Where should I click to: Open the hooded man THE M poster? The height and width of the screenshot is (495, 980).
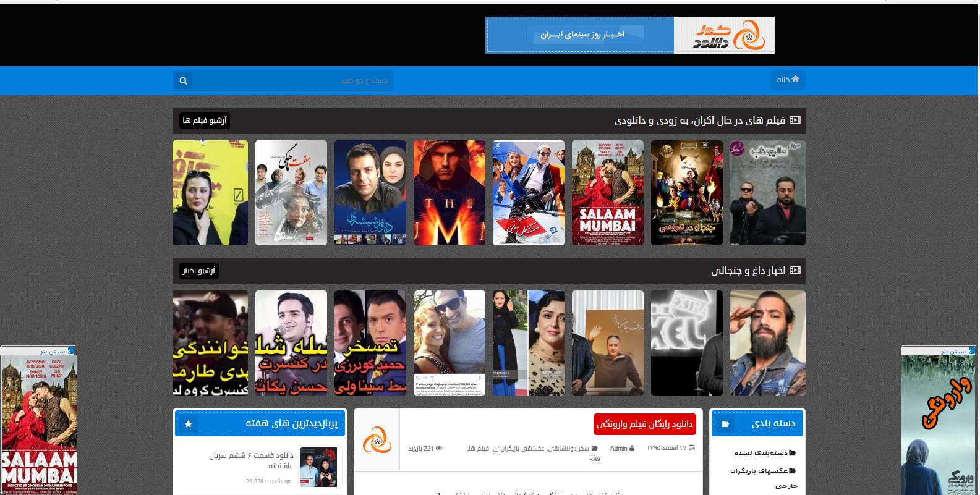pyautogui.click(x=450, y=193)
